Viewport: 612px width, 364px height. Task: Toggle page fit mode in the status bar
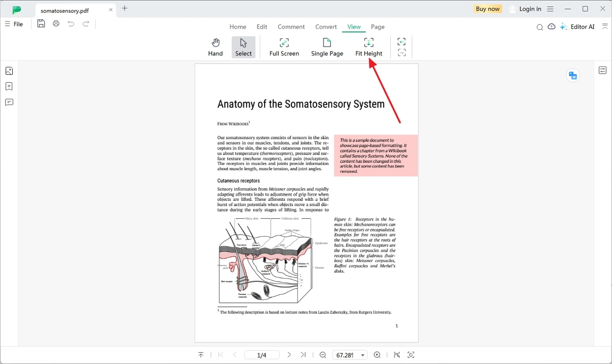pyautogui.click(x=397, y=355)
